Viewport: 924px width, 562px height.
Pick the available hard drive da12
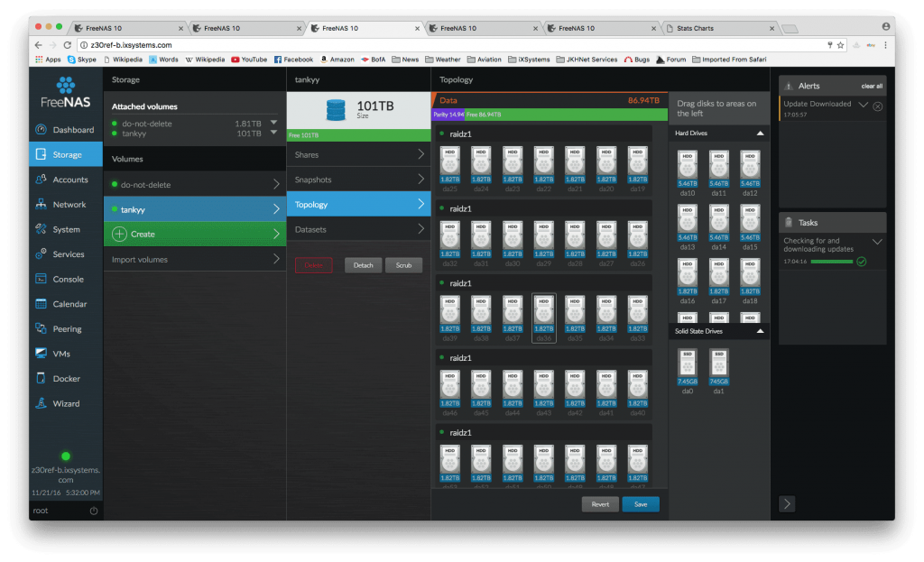pyautogui.click(x=750, y=173)
